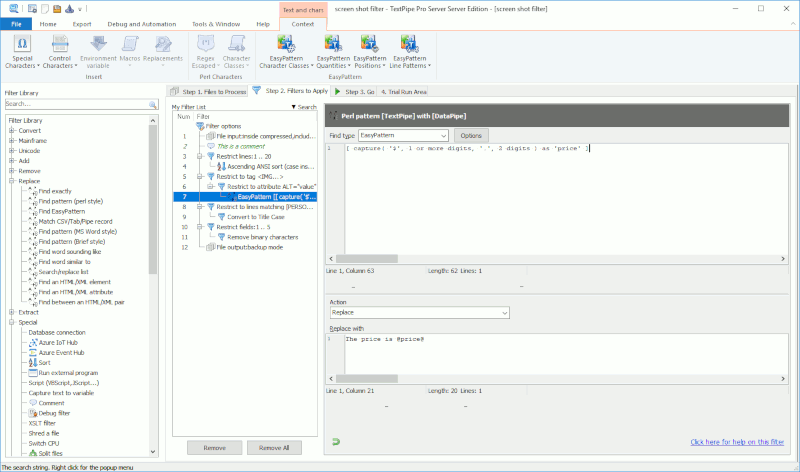The height and width of the screenshot is (472, 800).
Task: Click the search magnifier in Filter Library
Action: [153, 104]
